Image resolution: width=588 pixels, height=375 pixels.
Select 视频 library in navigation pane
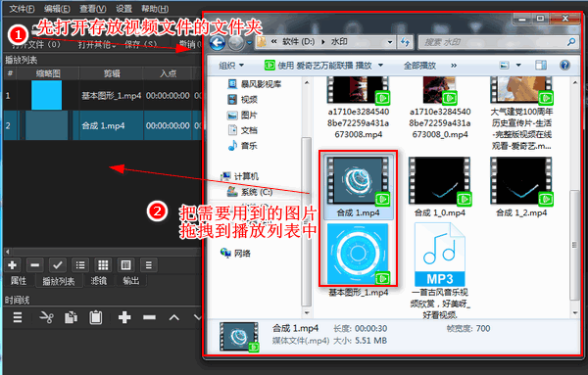[243, 99]
